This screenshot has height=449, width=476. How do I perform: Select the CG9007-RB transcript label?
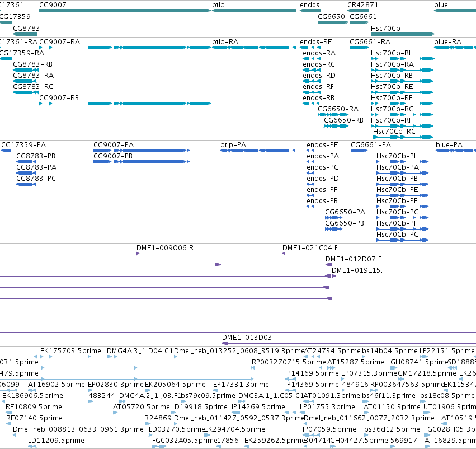click(59, 98)
